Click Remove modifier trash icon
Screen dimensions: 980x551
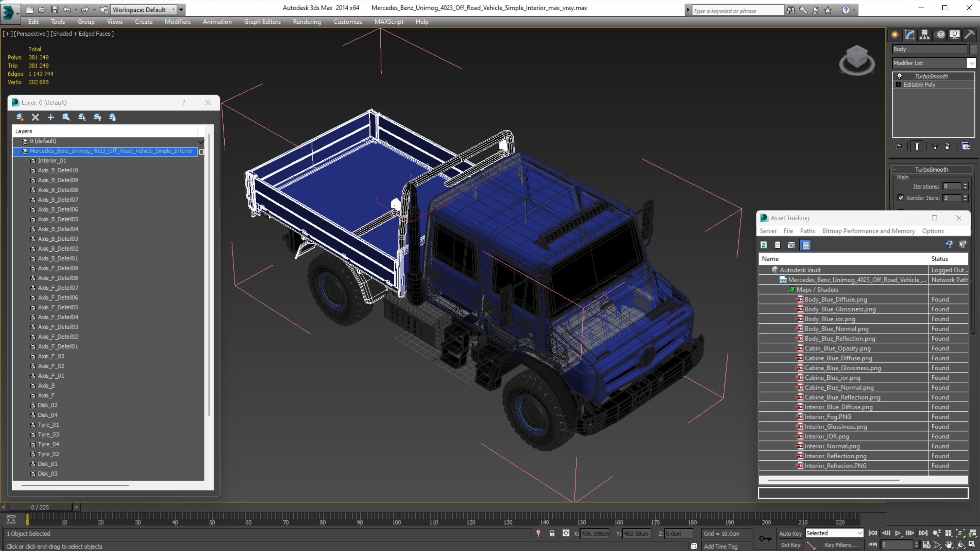(x=947, y=146)
